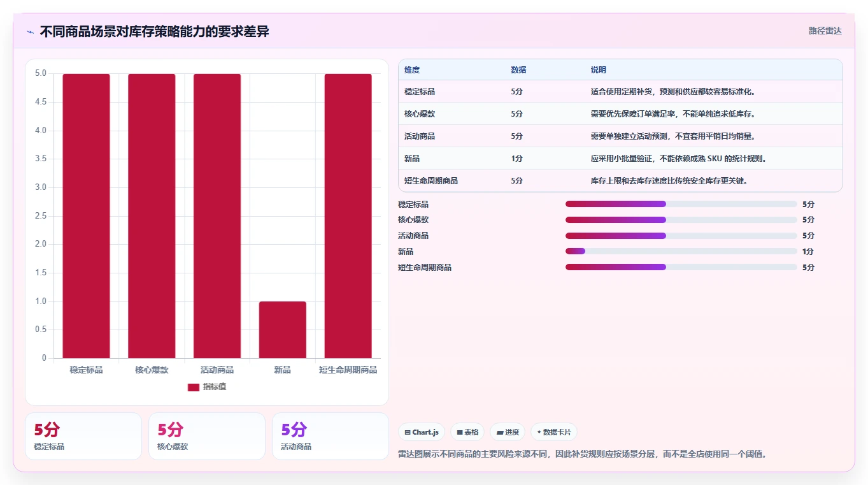Image resolution: width=868 pixels, height=485 pixels.
Task: Click the 1分 value in table
Action: [x=516, y=159]
